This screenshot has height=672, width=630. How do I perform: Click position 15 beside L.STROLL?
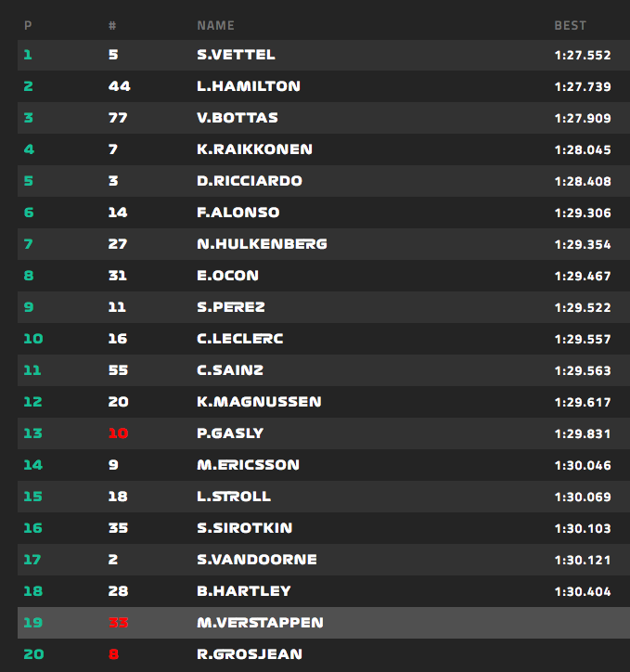pyautogui.click(x=32, y=497)
